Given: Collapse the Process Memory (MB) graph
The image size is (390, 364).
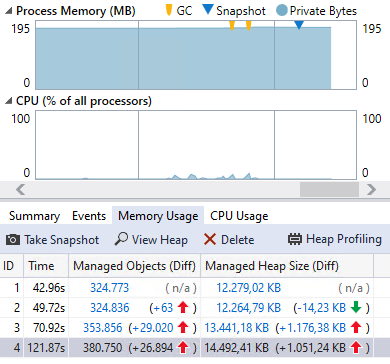Looking at the screenshot, I should 9,12.
